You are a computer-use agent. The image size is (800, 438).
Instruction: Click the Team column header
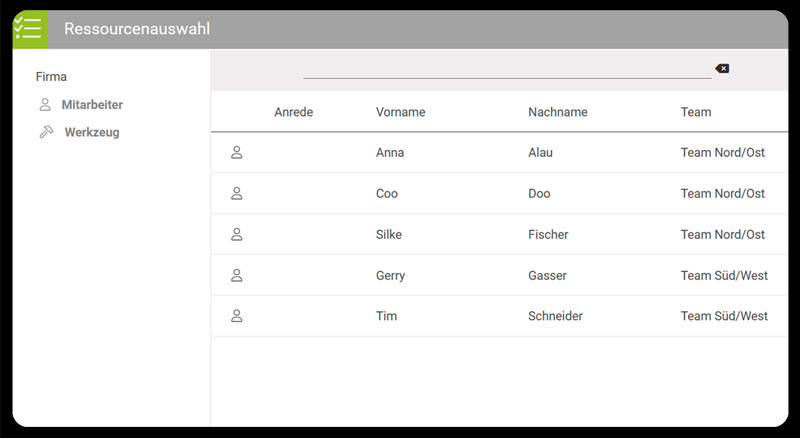pos(696,112)
